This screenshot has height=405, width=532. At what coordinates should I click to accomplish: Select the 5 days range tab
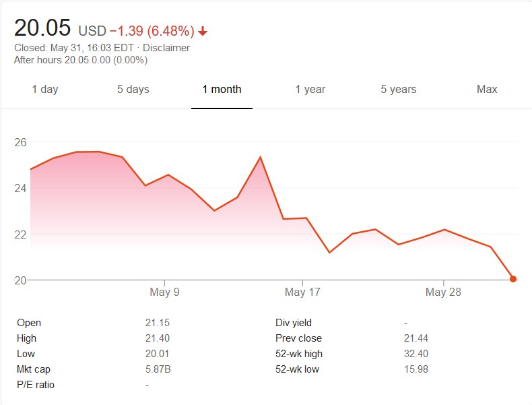tap(133, 89)
